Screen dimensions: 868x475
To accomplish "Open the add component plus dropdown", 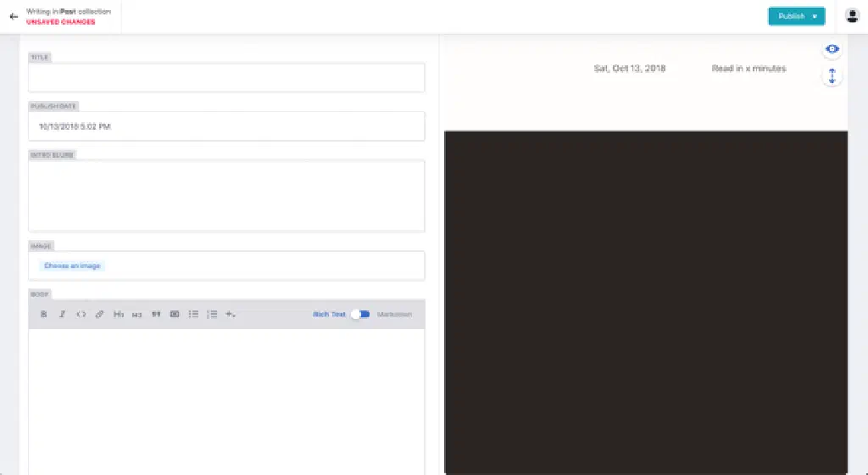I will point(231,314).
